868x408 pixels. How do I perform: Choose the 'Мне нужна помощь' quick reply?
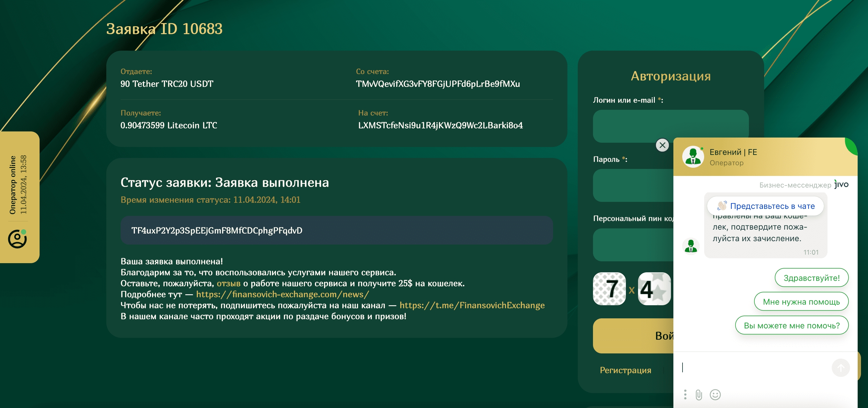[x=801, y=302]
